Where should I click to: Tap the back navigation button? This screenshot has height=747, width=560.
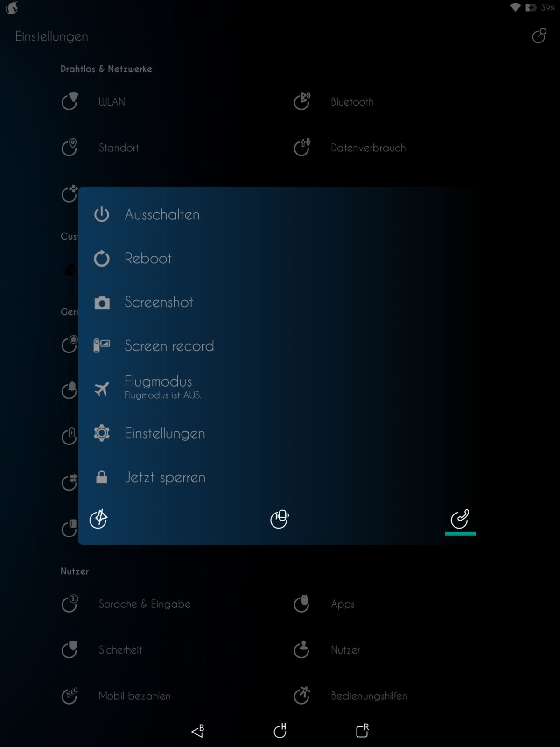[x=198, y=731]
